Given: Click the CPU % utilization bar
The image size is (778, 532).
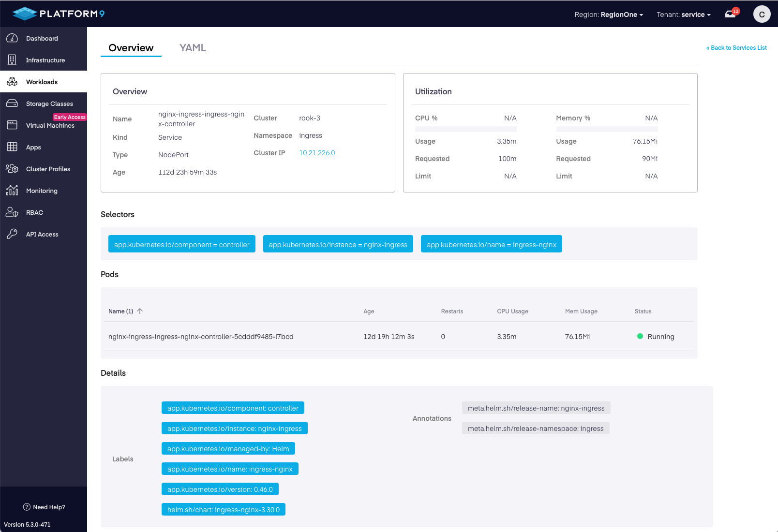Looking at the screenshot, I should pos(466,129).
